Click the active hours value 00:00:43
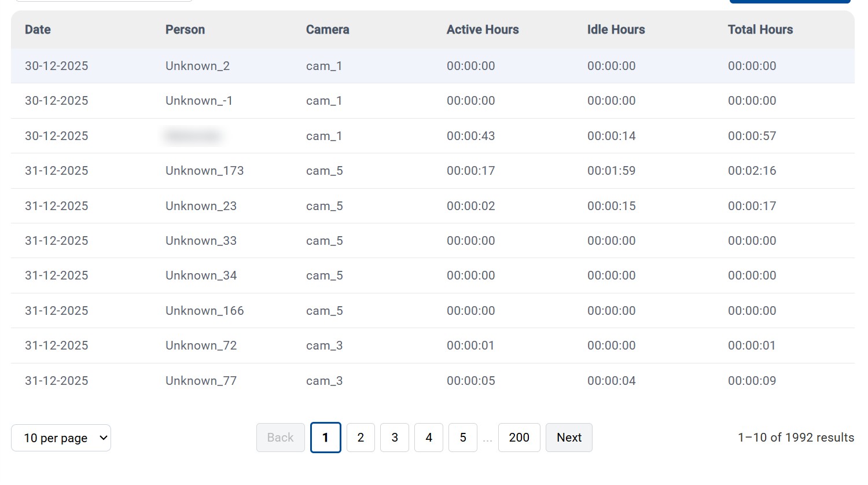The image size is (868, 485). point(471,136)
